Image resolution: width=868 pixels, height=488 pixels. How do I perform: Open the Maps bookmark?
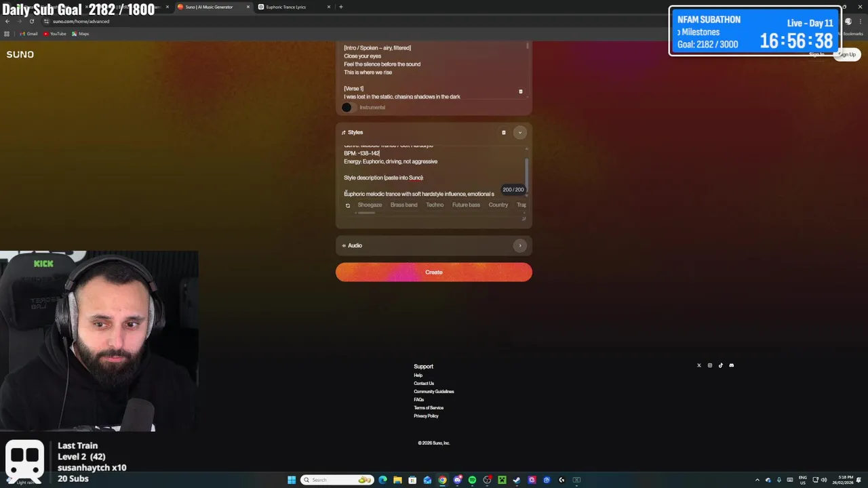point(81,33)
